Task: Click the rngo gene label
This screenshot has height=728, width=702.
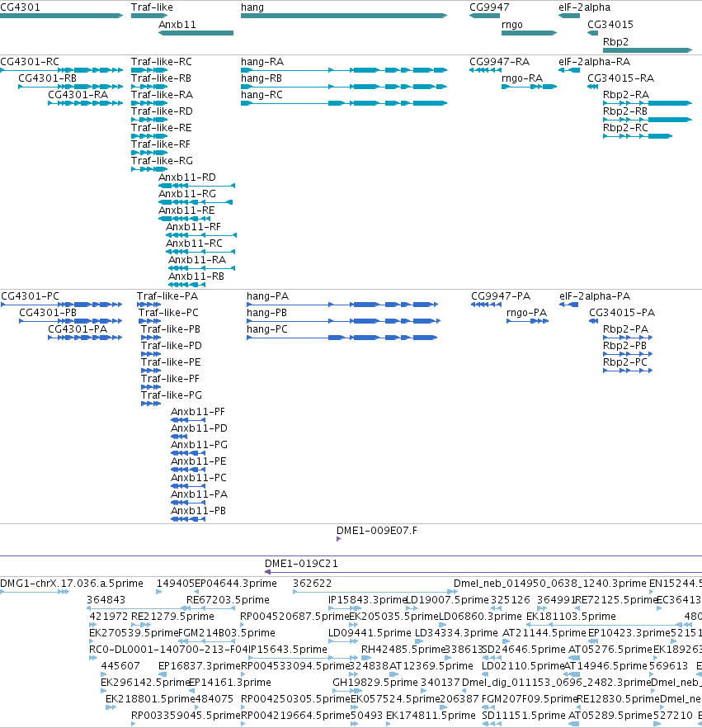Action: click(x=511, y=25)
